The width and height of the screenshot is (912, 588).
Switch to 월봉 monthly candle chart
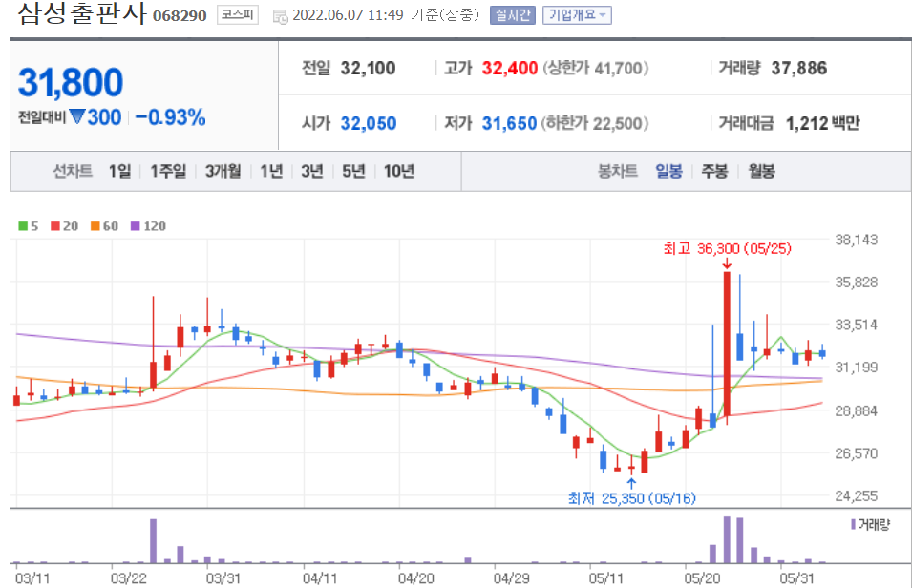(761, 171)
